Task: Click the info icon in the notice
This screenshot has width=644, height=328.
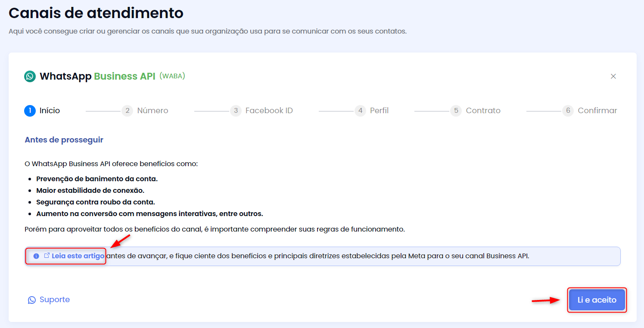Action: point(36,256)
